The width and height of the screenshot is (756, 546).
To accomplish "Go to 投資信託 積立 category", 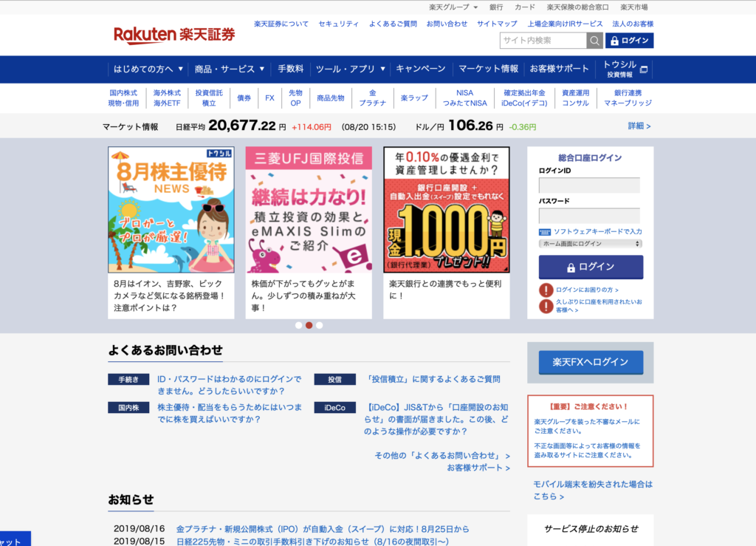I will pyautogui.click(x=209, y=98).
